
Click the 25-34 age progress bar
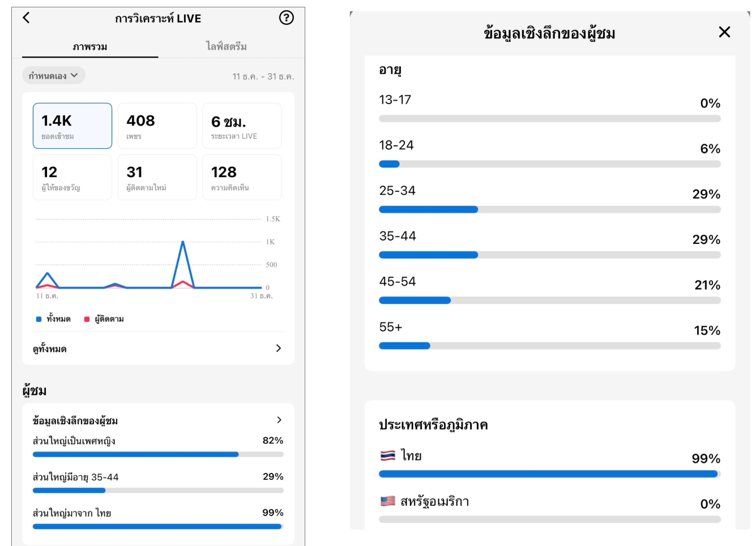[549, 209]
